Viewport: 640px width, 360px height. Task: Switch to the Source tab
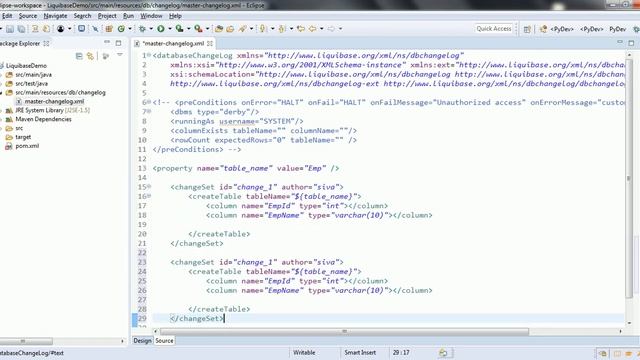164,340
